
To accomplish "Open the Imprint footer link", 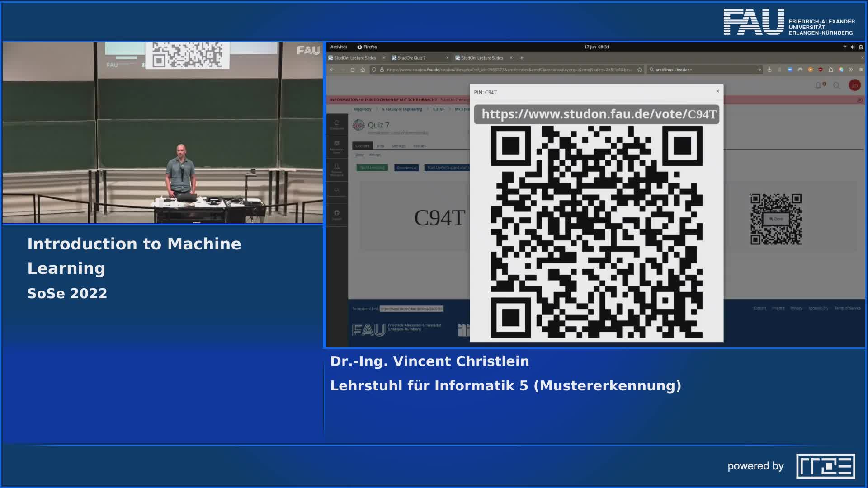I will coord(778,308).
